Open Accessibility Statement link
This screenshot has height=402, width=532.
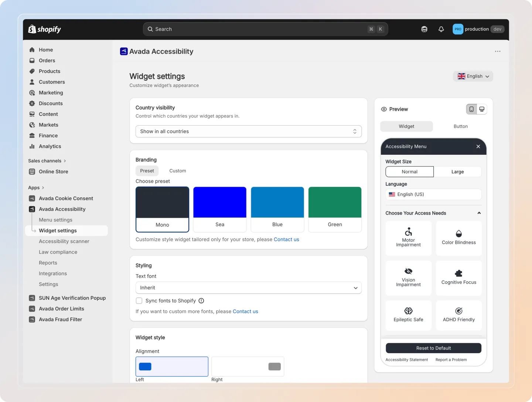[x=406, y=360]
